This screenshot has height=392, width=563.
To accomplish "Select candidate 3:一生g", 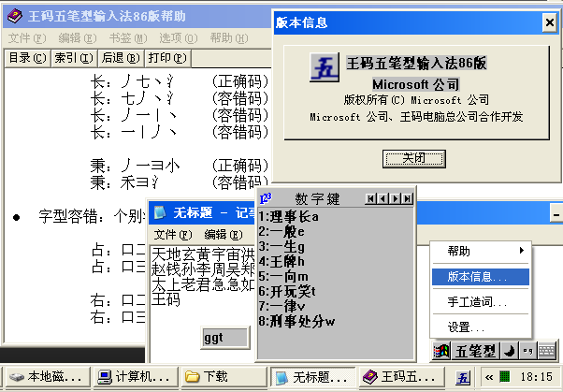I will tap(281, 247).
